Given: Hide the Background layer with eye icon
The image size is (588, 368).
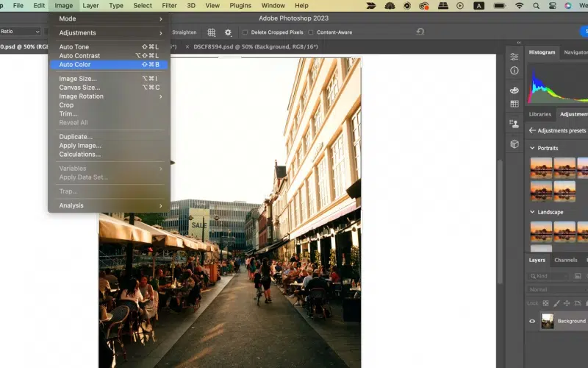Looking at the screenshot, I should pyautogui.click(x=532, y=321).
